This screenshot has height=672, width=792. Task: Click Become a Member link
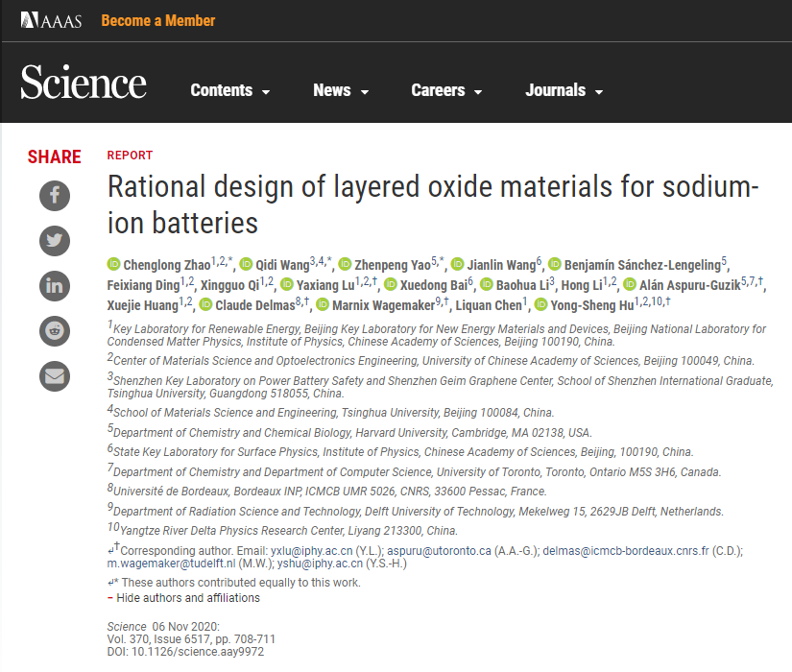coord(158,20)
